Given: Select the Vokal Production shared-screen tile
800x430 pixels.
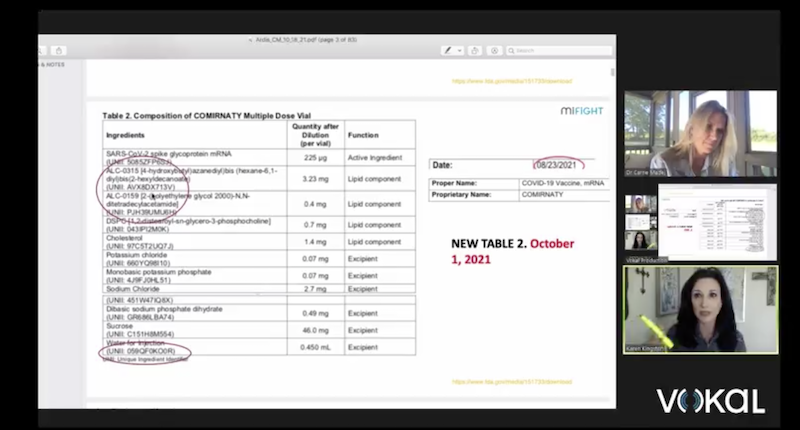Looking at the screenshot, I should (701, 223).
